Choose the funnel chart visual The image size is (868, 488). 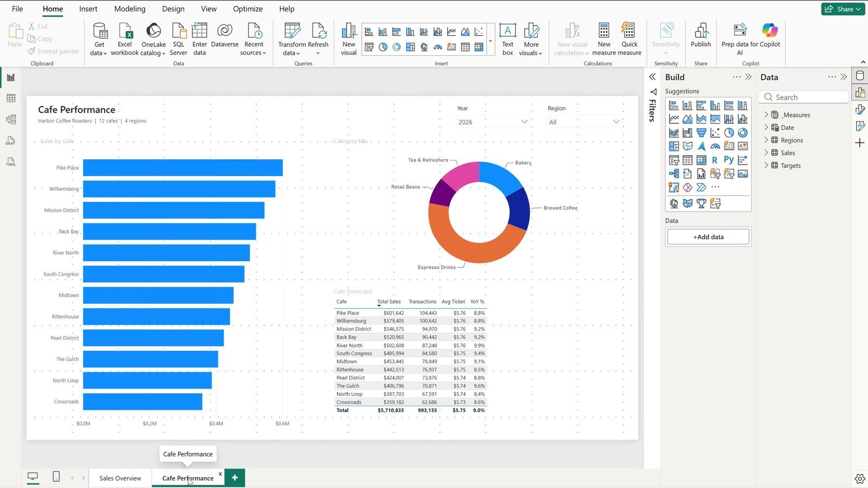[701, 132]
